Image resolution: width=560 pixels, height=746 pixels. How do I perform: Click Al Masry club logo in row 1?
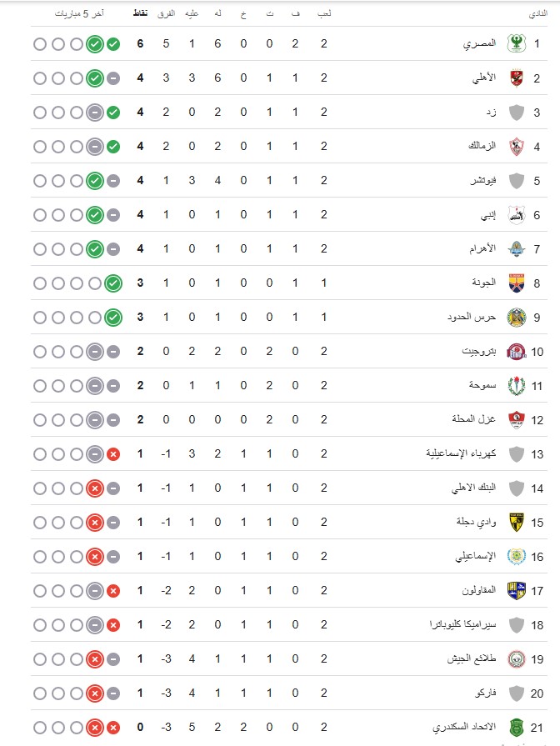516,44
